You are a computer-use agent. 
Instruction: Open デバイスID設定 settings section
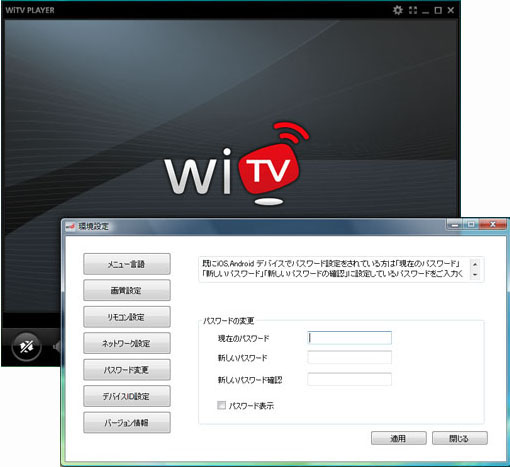click(x=127, y=396)
